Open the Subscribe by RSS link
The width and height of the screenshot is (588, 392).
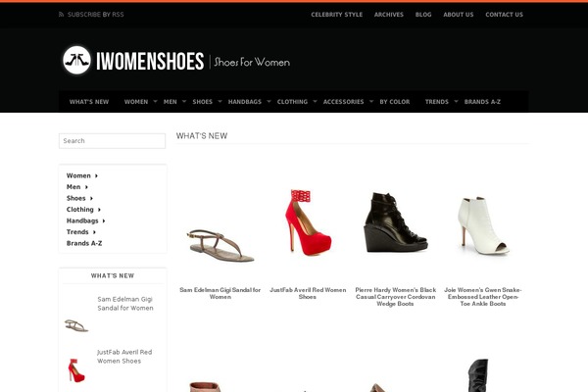(x=96, y=15)
